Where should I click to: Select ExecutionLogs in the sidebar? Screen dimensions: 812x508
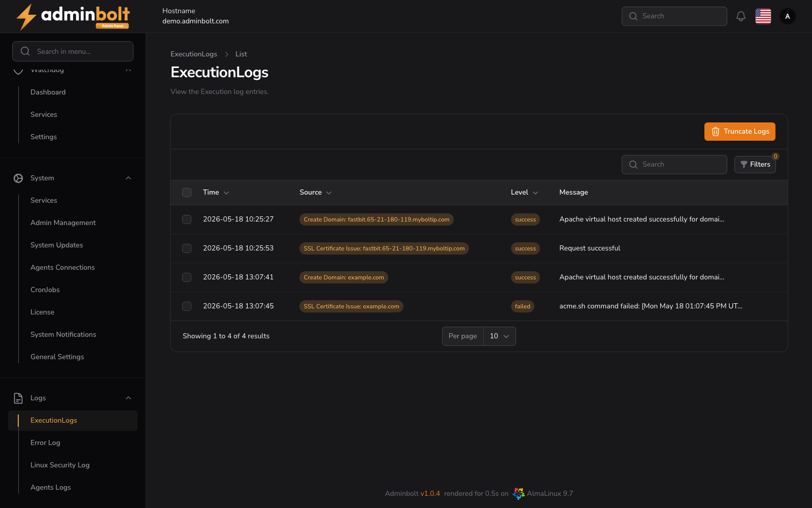pyautogui.click(x=73, y=421)
